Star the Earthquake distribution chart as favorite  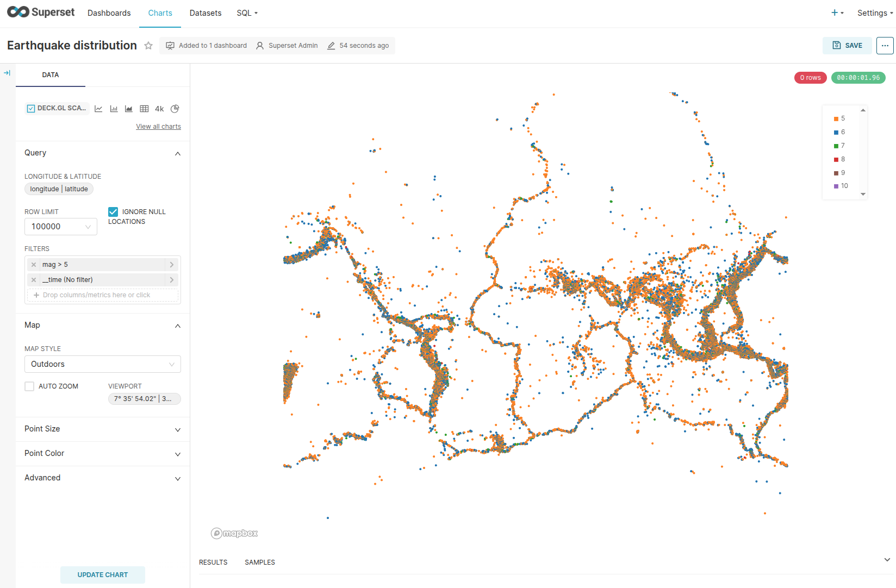click(148, 46)
